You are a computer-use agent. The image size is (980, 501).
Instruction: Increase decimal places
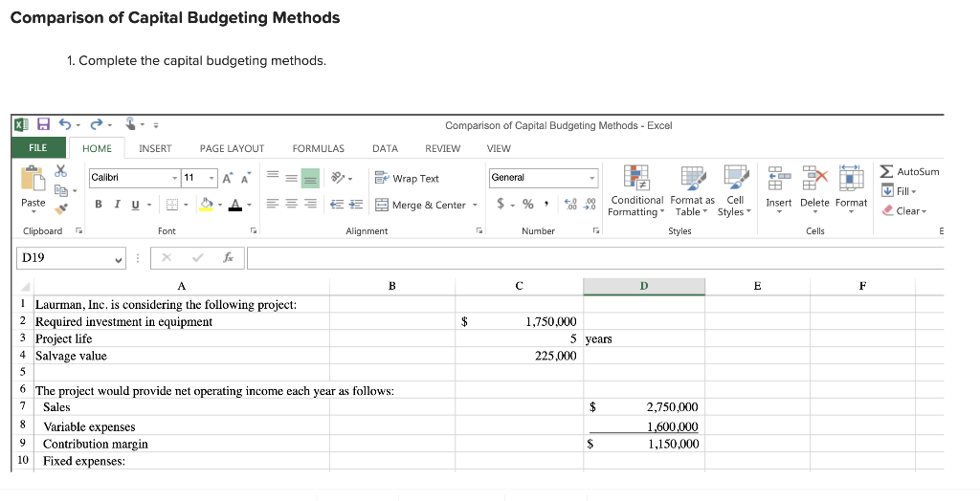click(570, 204)
